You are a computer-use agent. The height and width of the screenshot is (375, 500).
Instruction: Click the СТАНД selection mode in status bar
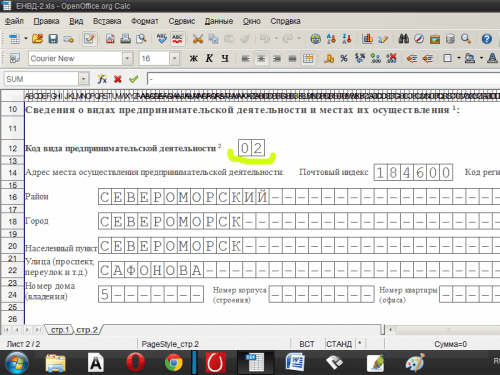(339, 344)
